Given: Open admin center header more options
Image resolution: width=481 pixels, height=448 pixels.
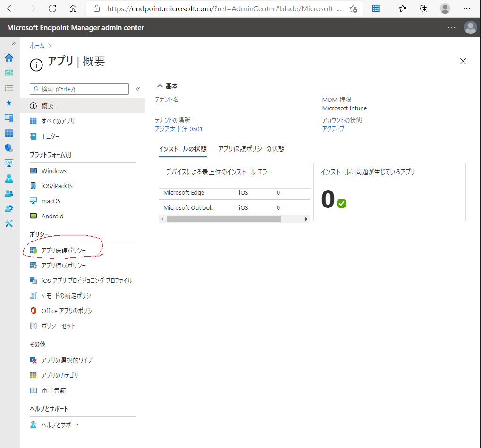Looking at the screenshot, I should pos(452,27).
